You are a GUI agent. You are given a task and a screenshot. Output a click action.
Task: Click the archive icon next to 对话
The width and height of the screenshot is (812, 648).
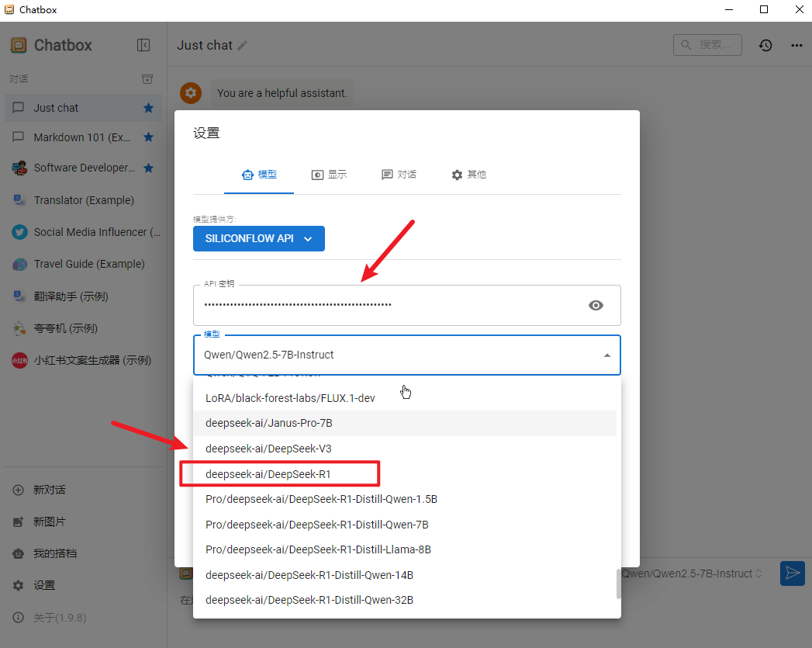[147, 78]
